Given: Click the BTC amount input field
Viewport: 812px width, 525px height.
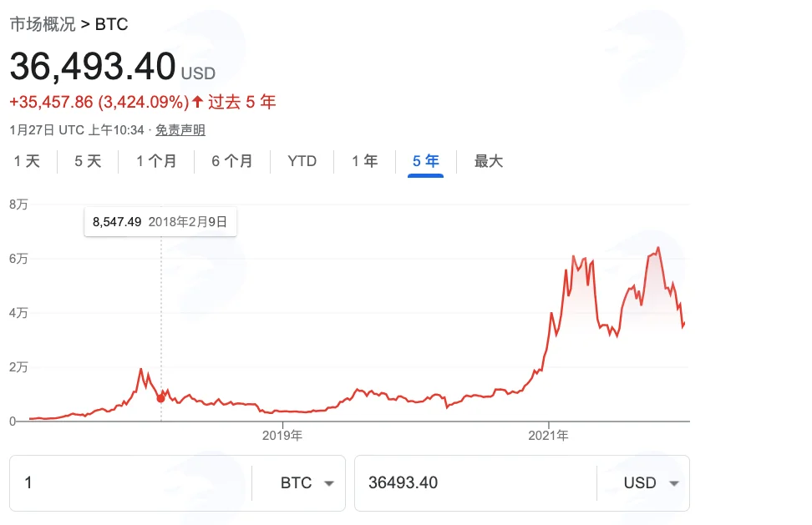Looking at the screenshot, I should pos(131,483).
